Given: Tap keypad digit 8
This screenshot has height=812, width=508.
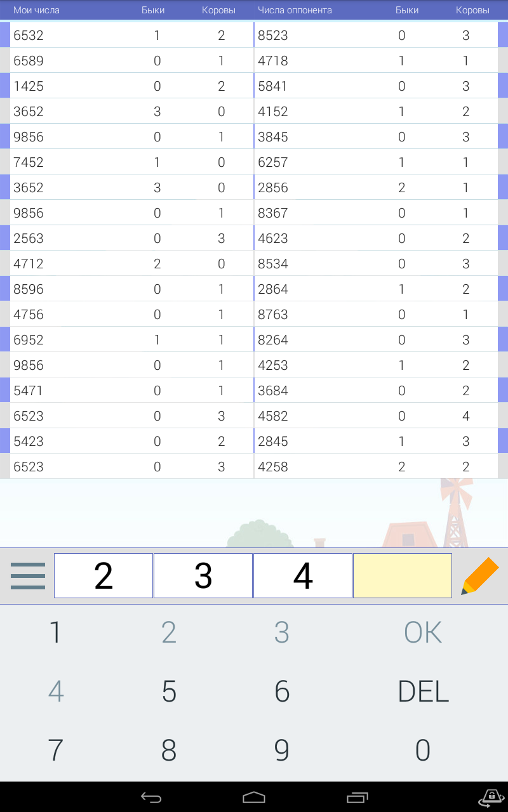Looking at the screenshot, I should [169, 750].
